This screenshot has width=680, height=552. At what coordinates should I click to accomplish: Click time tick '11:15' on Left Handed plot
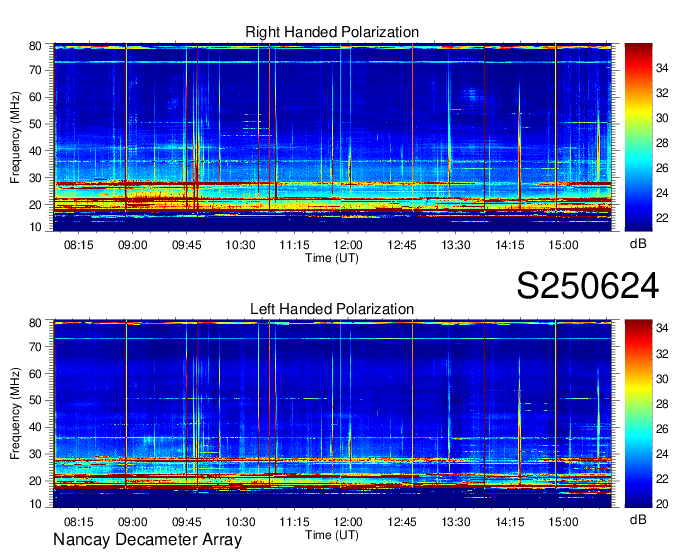click(x=294, y=522)
